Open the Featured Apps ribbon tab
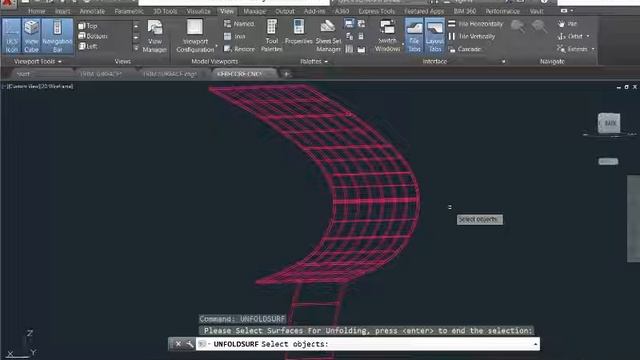The width and height of the screenshot is (640, 360). click(424, 11)
